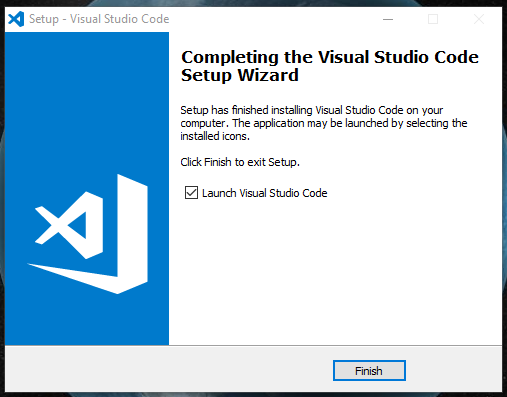Click the gray footer area right of Finish

click(x=454, y=369)
